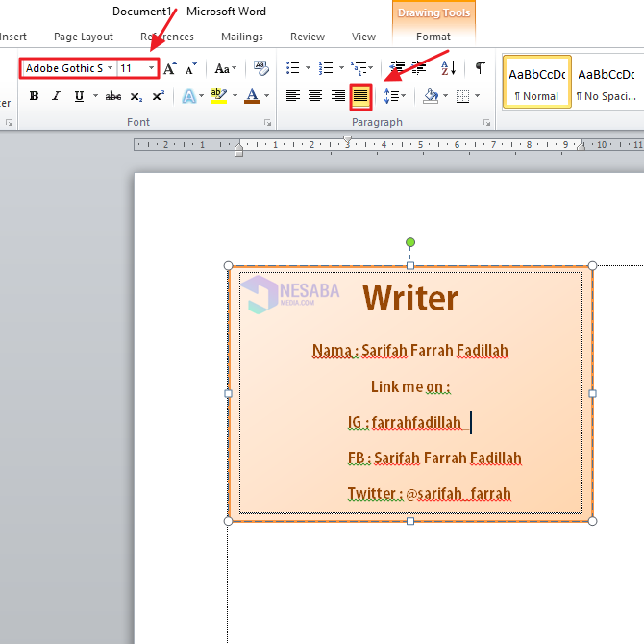The image size is (644, 644).
Task: Apply the font color A swatch
Action: tap(252, 96)
